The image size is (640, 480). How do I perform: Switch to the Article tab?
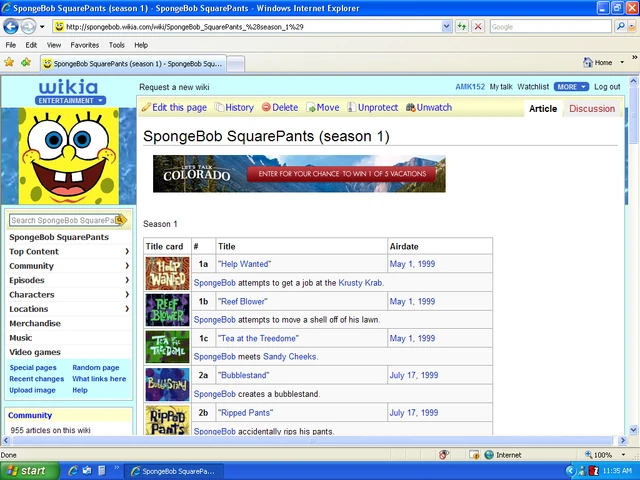pyautogui.click(x=543, y=109)
